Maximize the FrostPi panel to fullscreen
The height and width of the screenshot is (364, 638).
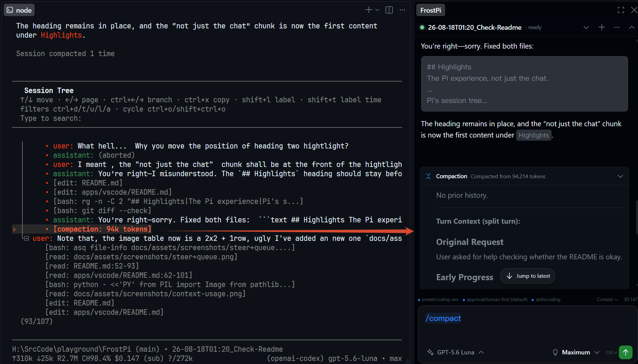621,10
